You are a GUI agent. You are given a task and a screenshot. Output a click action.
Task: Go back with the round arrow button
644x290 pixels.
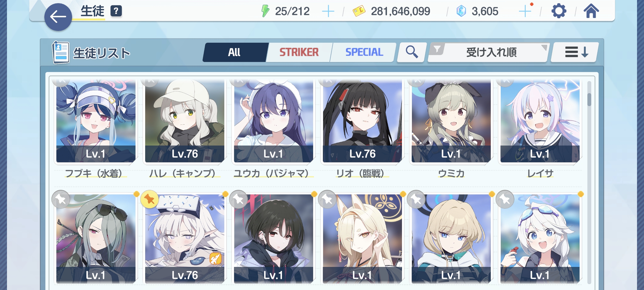pos(58,17)
